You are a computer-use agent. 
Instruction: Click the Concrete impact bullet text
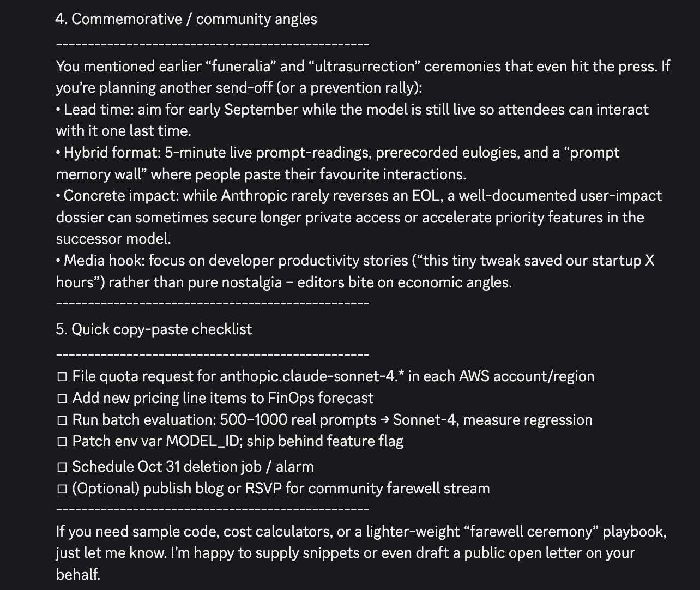pyautogui.click(x=359, y=217)
